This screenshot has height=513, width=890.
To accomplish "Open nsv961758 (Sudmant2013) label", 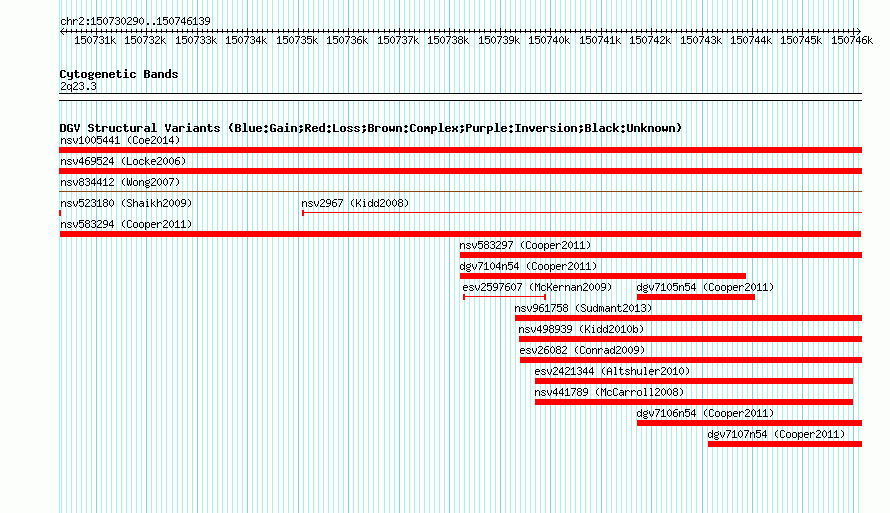I will point(583,308).
